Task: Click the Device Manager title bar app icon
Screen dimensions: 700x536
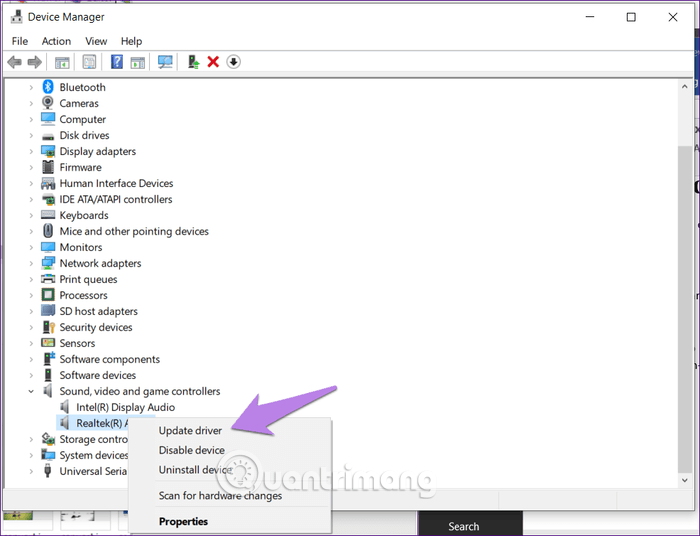Action: [x=17, y=17]
